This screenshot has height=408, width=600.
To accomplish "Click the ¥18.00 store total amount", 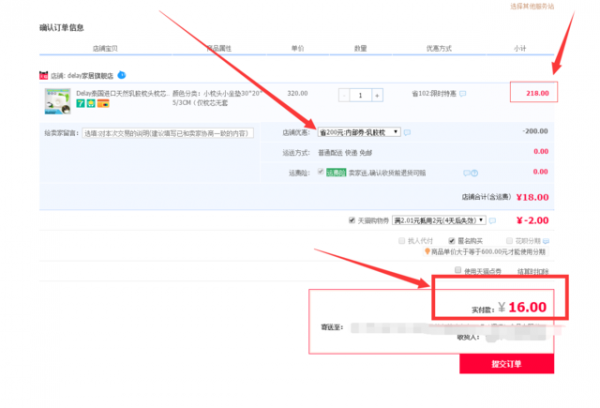I will (532, 197).
